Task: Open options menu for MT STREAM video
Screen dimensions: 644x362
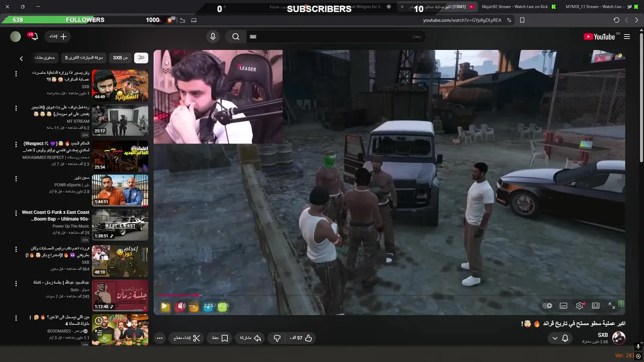Action: 16,108
